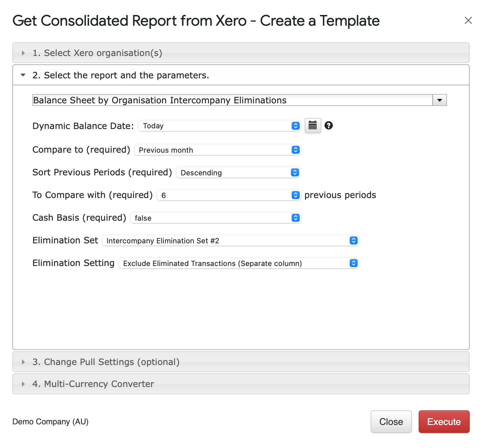Open the Elimination Set dropdown

click(x=230, y=240)
